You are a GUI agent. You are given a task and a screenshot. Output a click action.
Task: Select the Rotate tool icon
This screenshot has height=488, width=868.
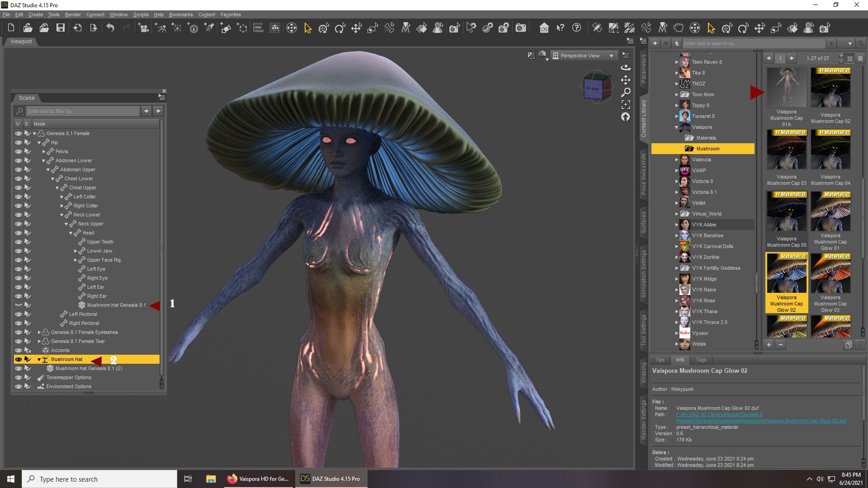tap(340, 28)
